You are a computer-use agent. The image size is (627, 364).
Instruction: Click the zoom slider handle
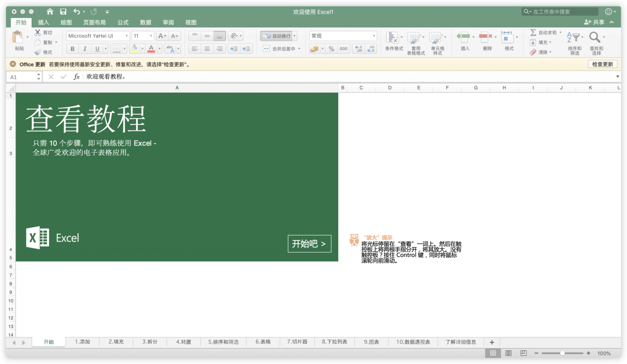pyautogui.click(x=563, y=353)
